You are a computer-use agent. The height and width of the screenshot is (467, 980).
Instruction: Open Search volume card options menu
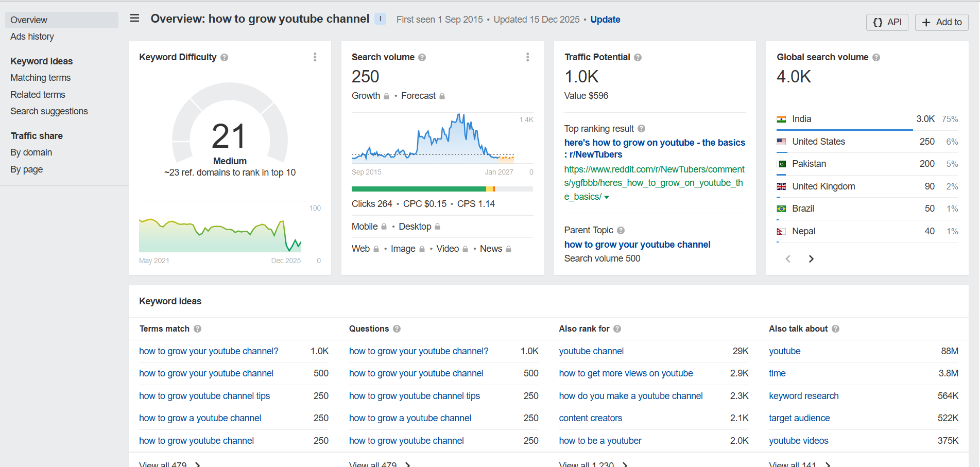coord(527,57)
